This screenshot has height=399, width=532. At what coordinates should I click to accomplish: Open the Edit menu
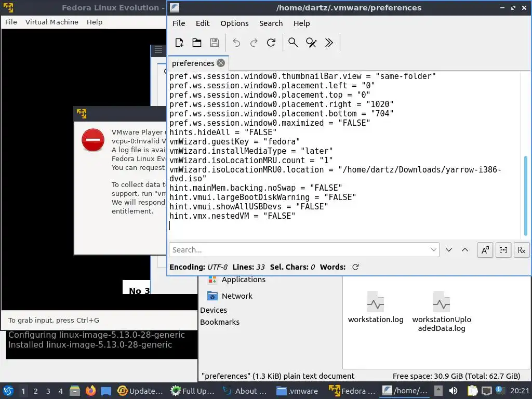coord(203,23)
